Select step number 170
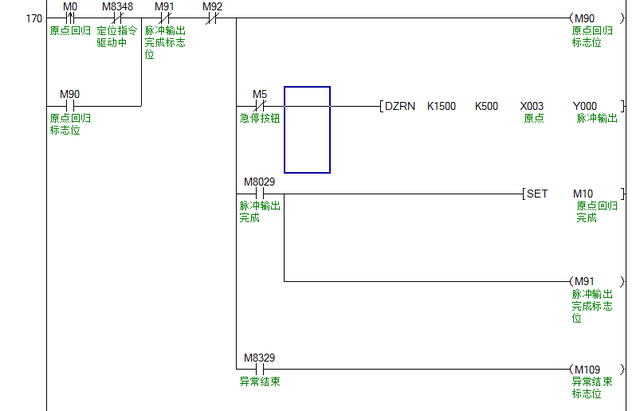This screenshot has height=411, width=640. tap(34, 18)
